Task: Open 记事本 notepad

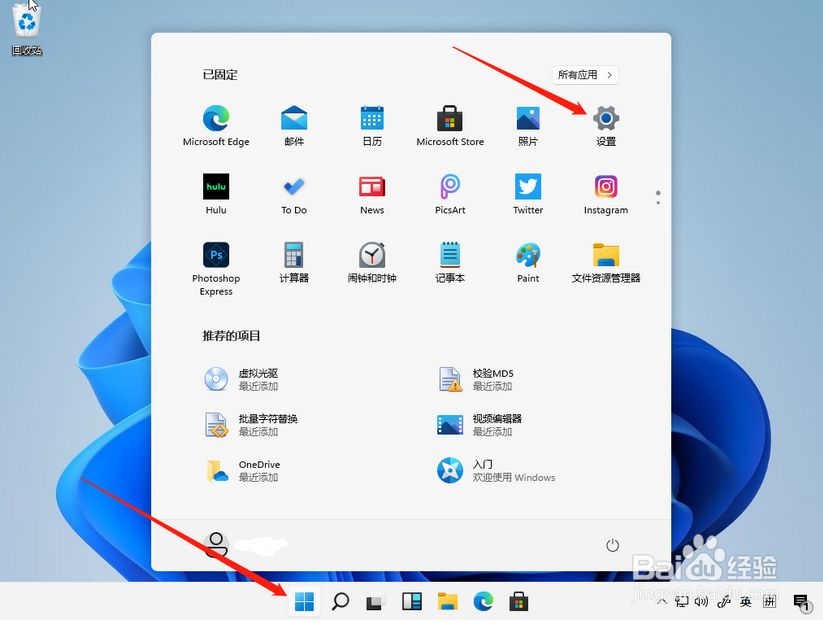Action: click(450, 262)
